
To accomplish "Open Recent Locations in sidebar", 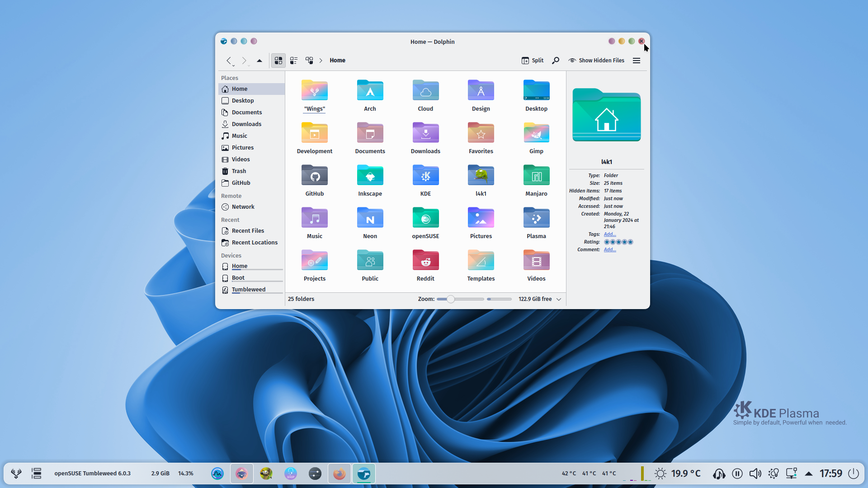I will [251, 243].
